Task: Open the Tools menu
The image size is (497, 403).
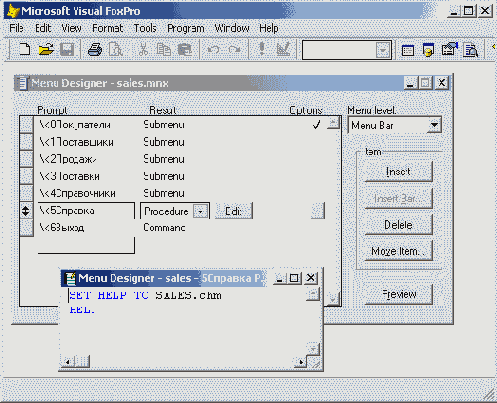Action: pyautogui.click(x=145, y=28)
